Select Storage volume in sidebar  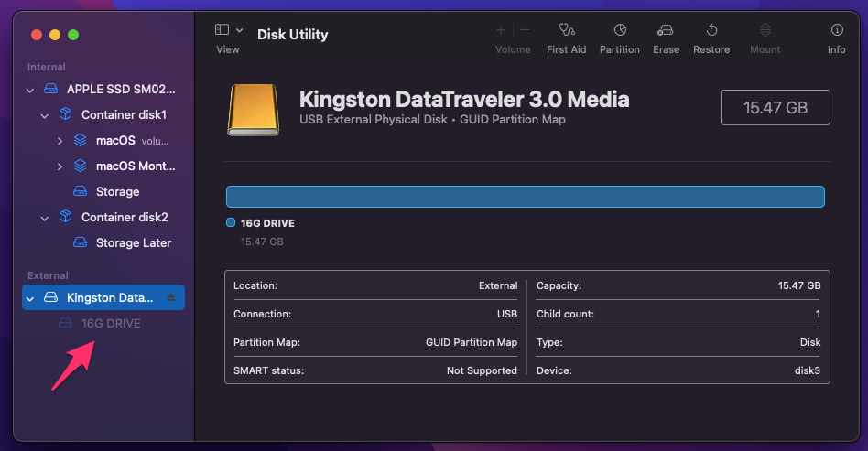(x=117, y=191)
